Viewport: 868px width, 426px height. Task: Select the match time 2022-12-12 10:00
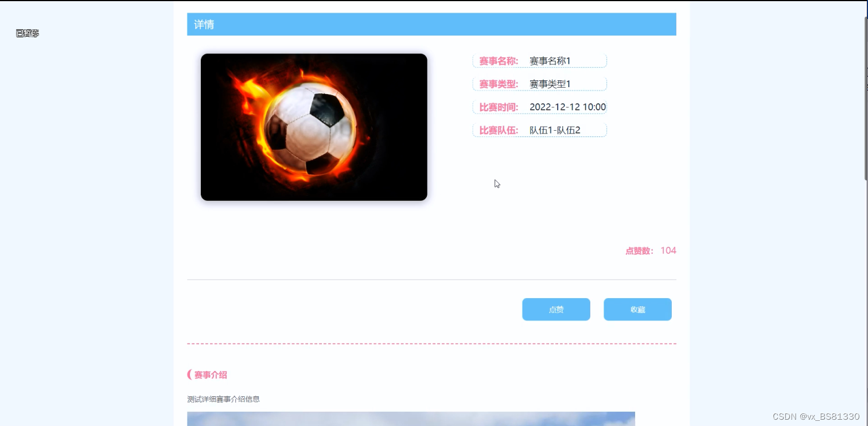click(x=567, y=107)
